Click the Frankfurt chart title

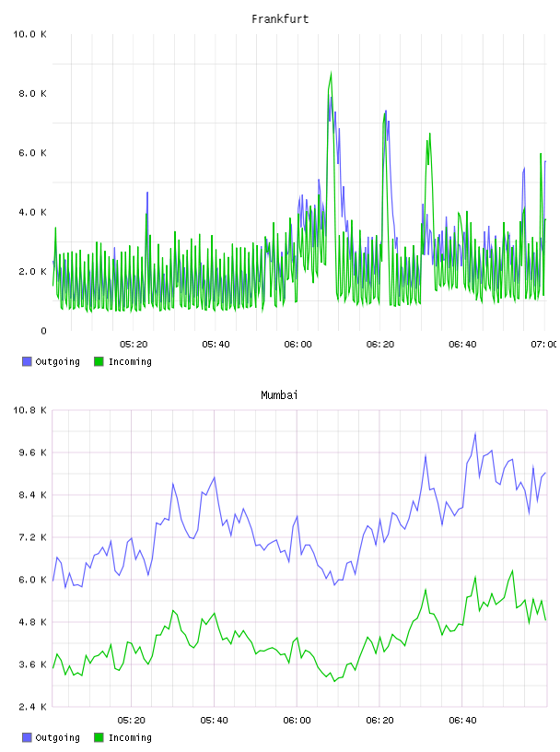pos(280,19)
